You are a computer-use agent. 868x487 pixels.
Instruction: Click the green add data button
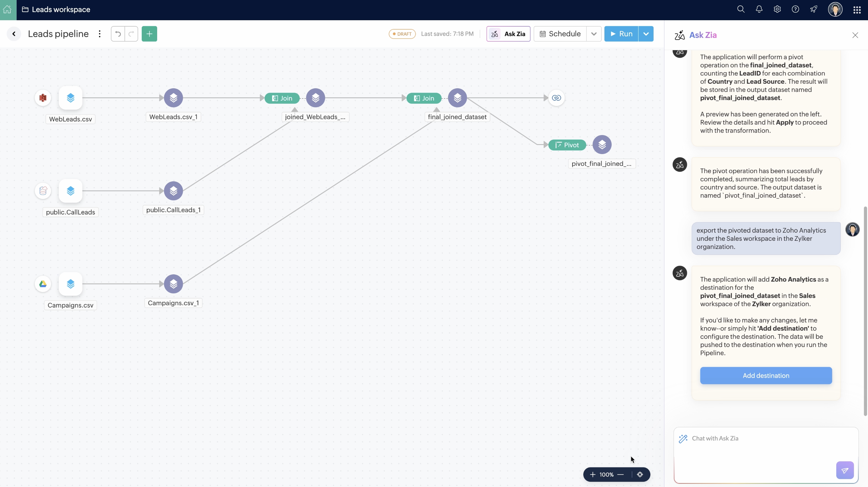click(149, 34)
